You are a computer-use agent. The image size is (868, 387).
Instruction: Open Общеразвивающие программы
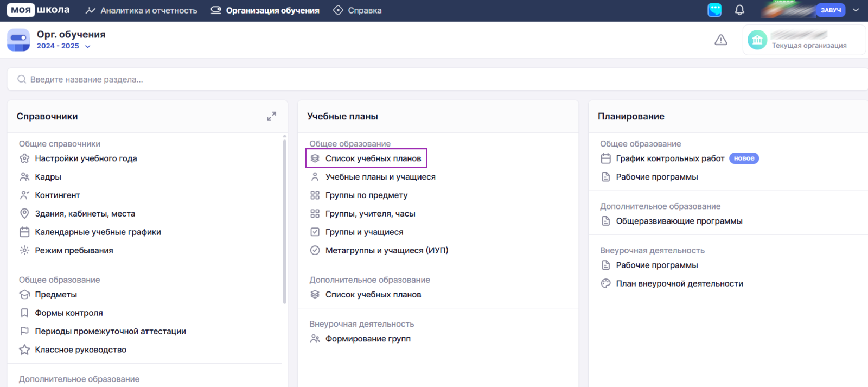tap(679, 221)
